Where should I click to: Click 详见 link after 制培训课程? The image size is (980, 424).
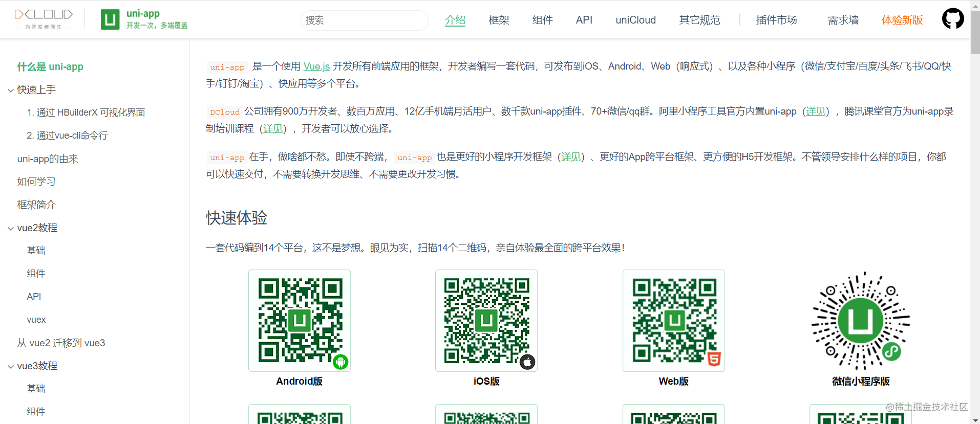pyautogui.click(x=273, y=128)
